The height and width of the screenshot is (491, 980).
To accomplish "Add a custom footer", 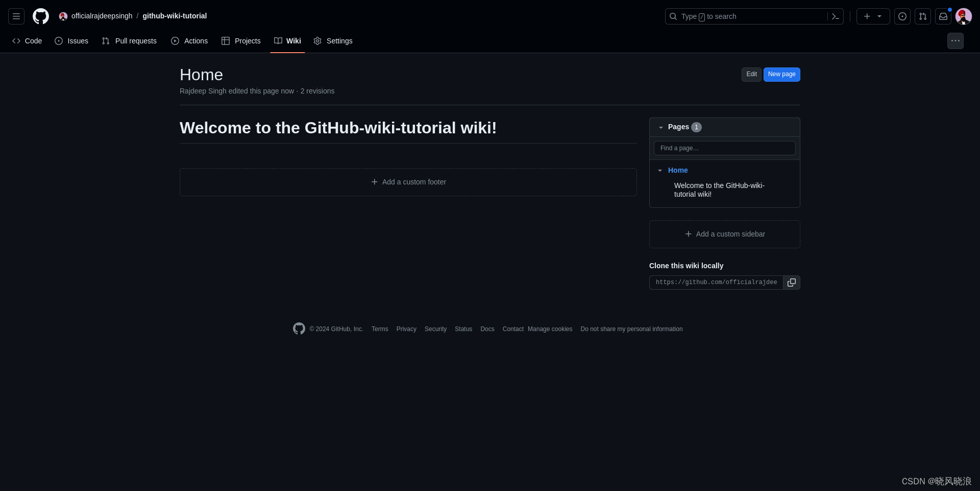I will [x=408, y=182].
